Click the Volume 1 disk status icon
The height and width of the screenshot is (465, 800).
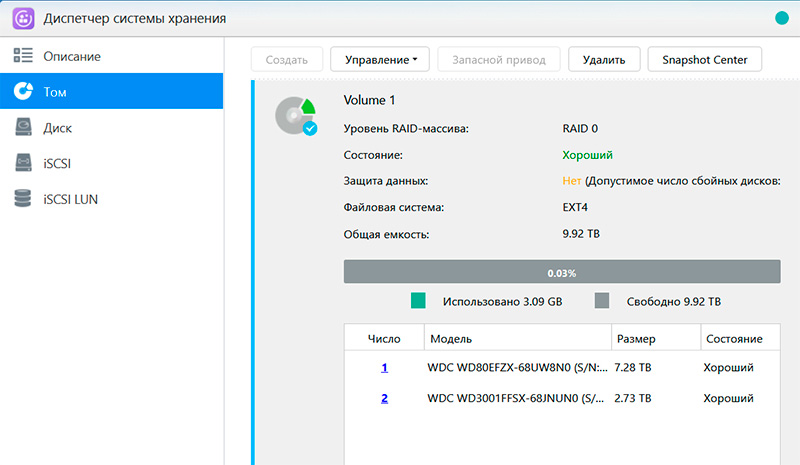[296, 116]
